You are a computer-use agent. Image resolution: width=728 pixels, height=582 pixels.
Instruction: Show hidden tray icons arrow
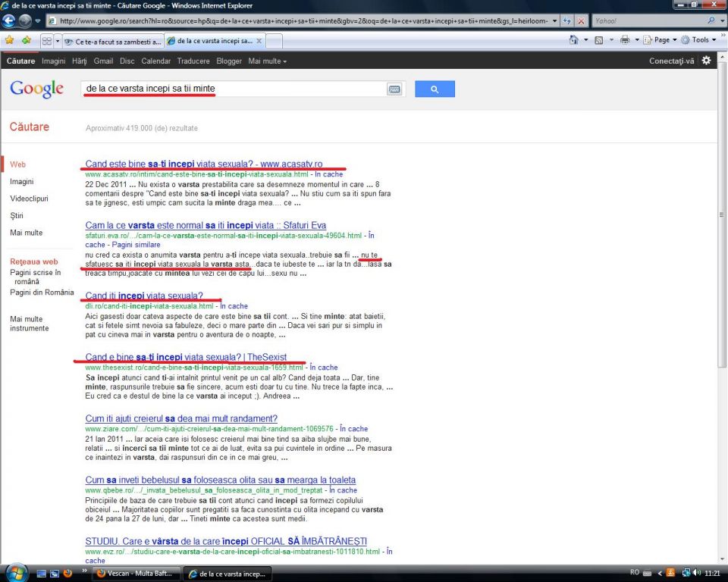pyautogui.click(x=659, y=573)
